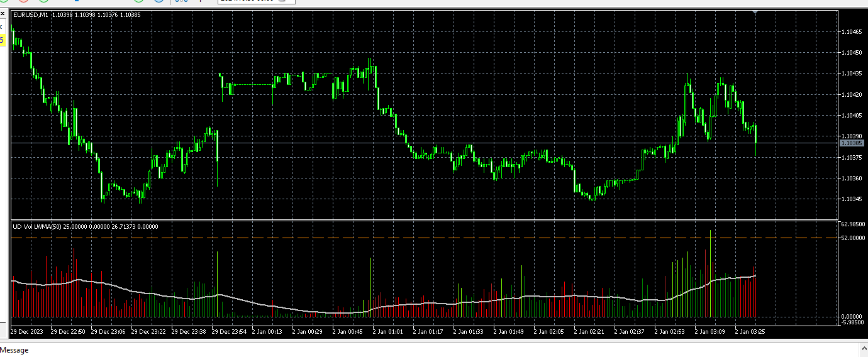Click the 2 Jan 00:13 time label
This screenshot has height=357, width=868.
click(x=267, y=331)
